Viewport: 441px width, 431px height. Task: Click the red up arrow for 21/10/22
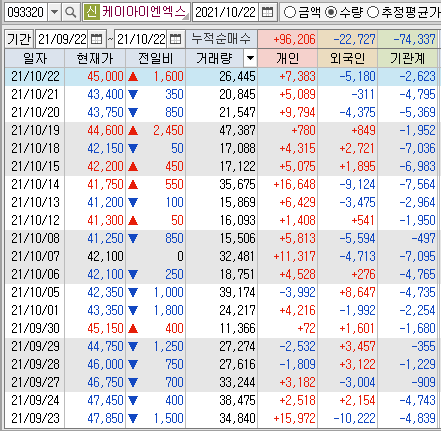click(x=133, y=77)
